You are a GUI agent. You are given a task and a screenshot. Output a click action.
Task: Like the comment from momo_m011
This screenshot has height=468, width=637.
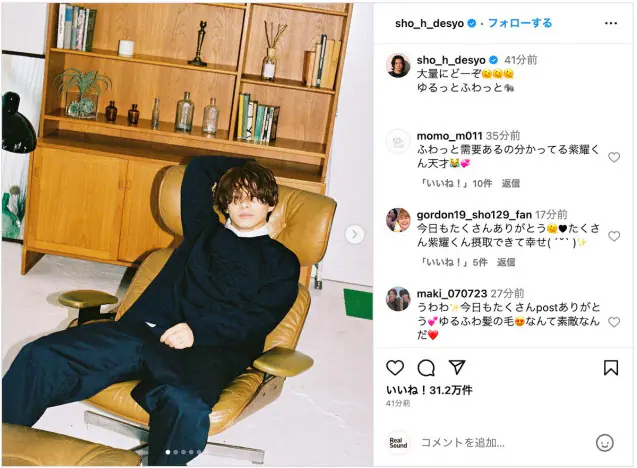click(614, 157)
